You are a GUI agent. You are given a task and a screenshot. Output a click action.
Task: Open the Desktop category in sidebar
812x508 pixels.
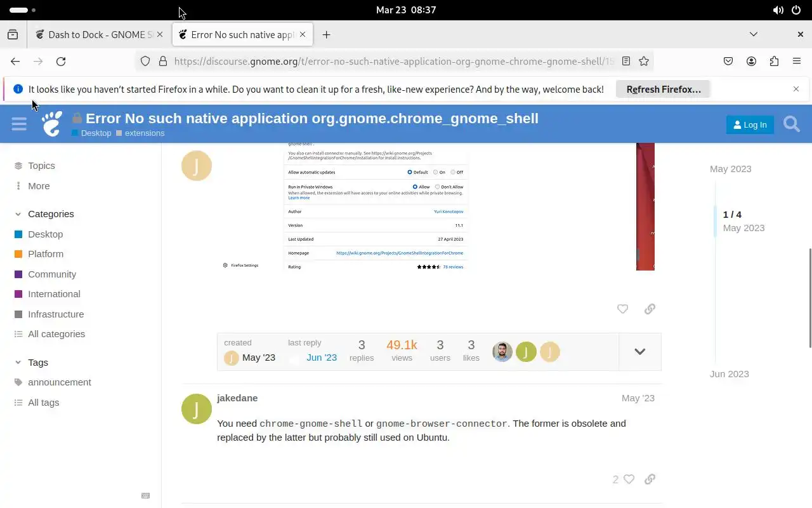coord(39,234)
